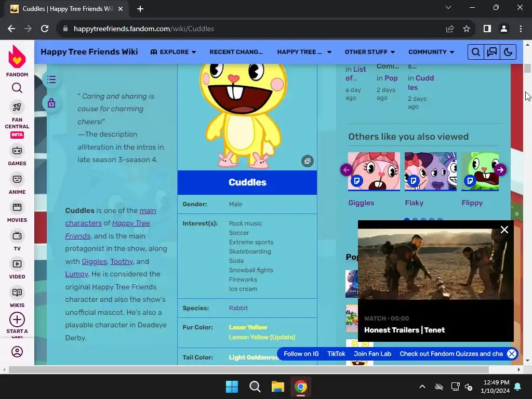
Task: Expand the Happy Tree dropdown menu
Action: tap(304, 52)
